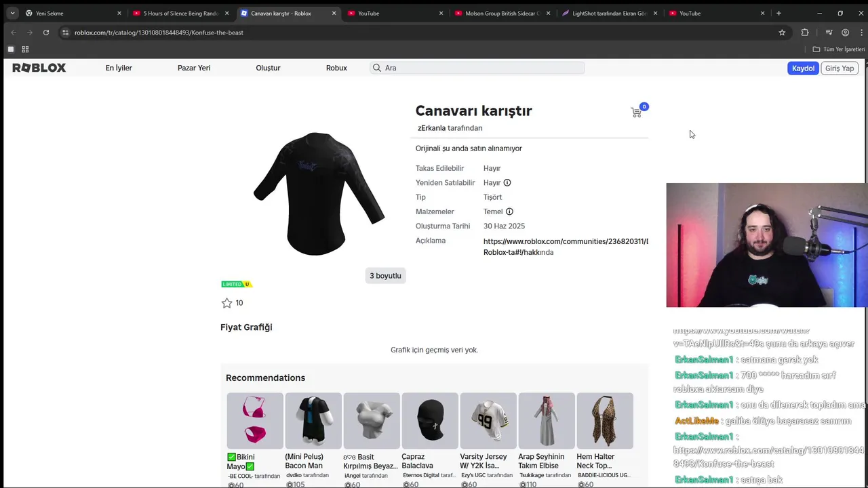Click the LIMITED U badge
The width and height of the screenshot is (868, 488).
coord(237,284)
